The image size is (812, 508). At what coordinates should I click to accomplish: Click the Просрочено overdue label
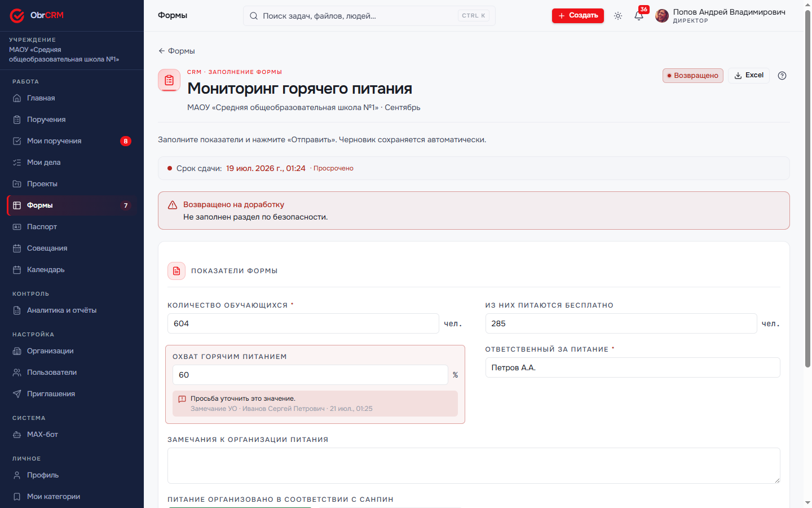click(333, 168)
